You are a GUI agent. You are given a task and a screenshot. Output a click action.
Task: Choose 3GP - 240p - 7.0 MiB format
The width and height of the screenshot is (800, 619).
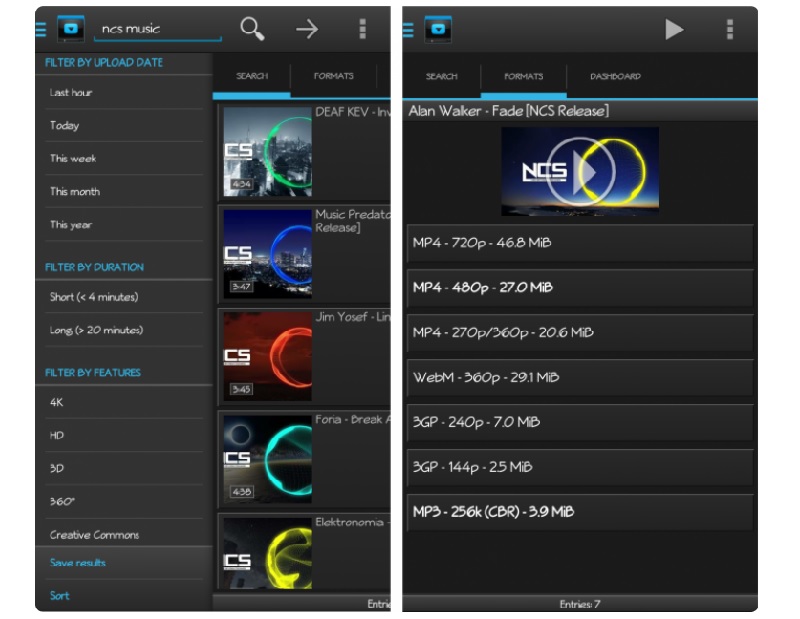click(x=580, y=423)
